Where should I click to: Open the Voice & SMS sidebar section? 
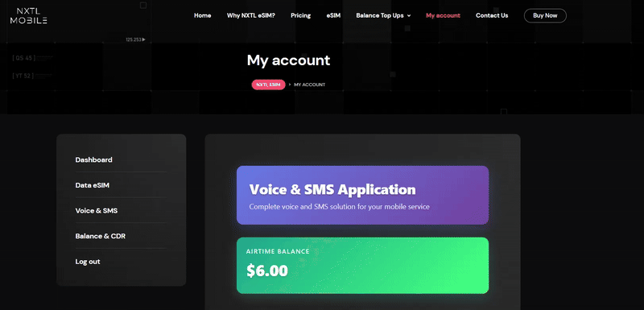(97, 211)
